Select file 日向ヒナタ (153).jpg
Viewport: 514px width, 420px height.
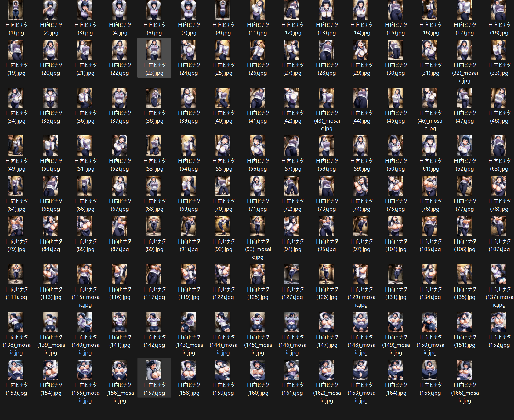(x=16, y=378)
